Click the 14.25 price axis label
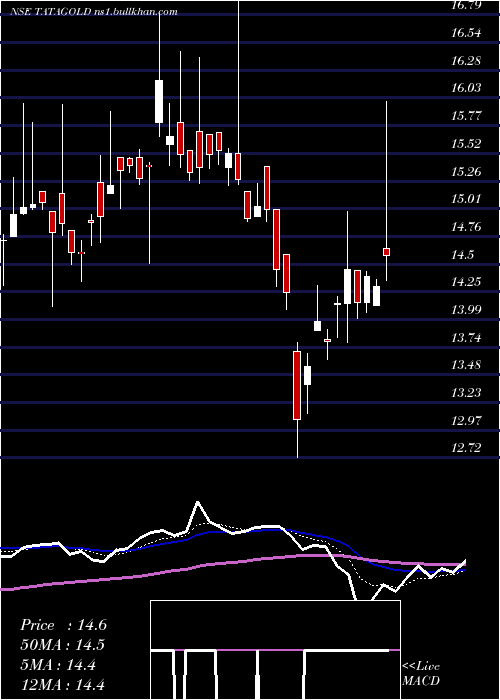 pos(466,282)
